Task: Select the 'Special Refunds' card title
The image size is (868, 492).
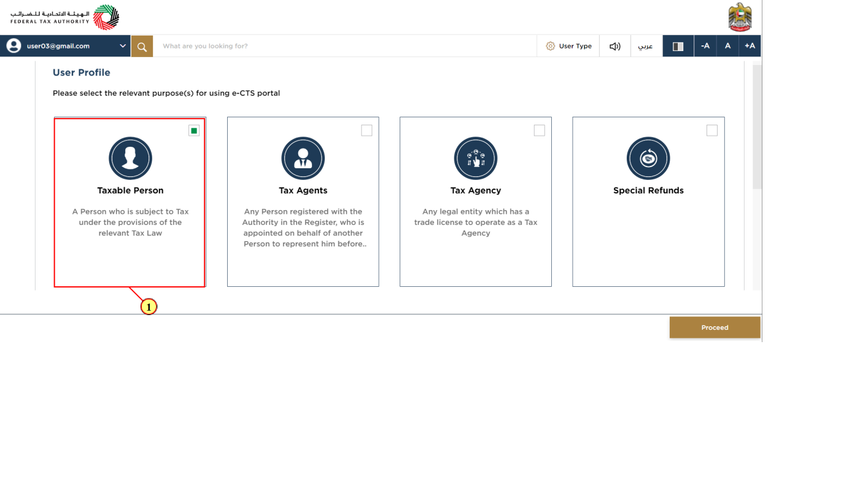Action: [648, 190]
